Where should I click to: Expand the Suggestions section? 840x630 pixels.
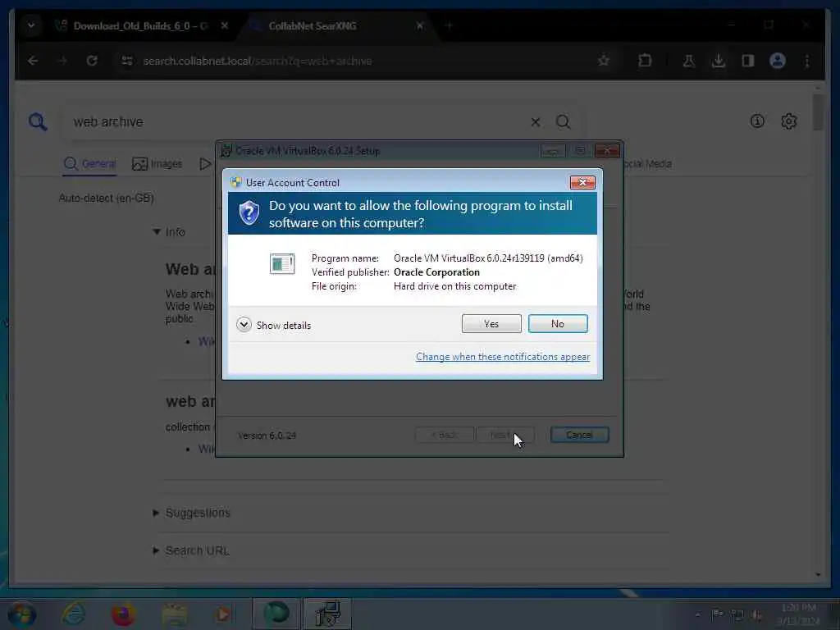(x=191, y=513)
